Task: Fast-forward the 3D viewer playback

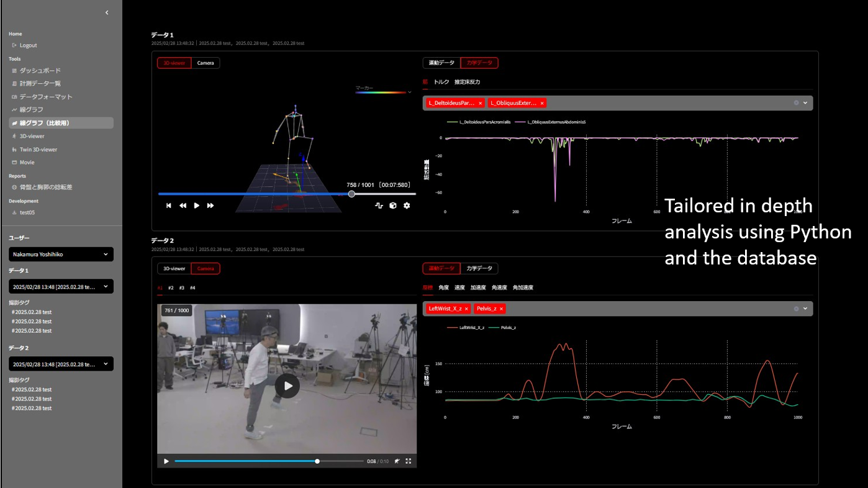Action: (210, 206)
